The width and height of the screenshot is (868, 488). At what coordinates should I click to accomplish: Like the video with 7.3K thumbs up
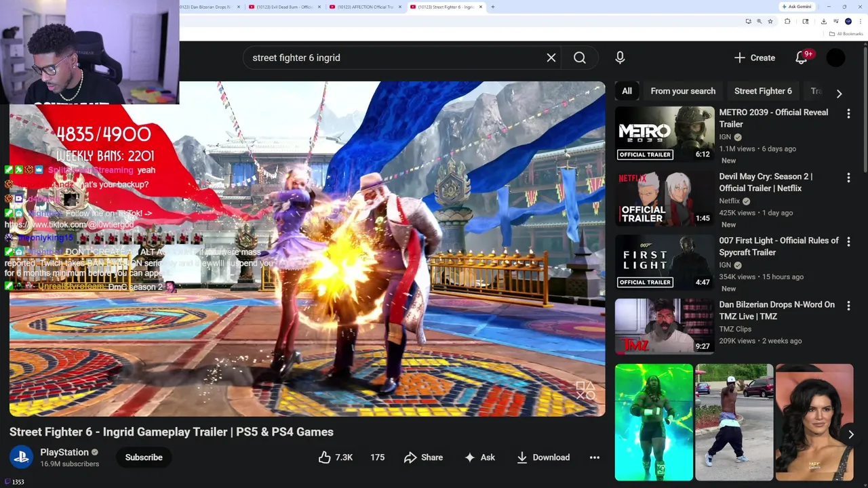click(336, 457)
